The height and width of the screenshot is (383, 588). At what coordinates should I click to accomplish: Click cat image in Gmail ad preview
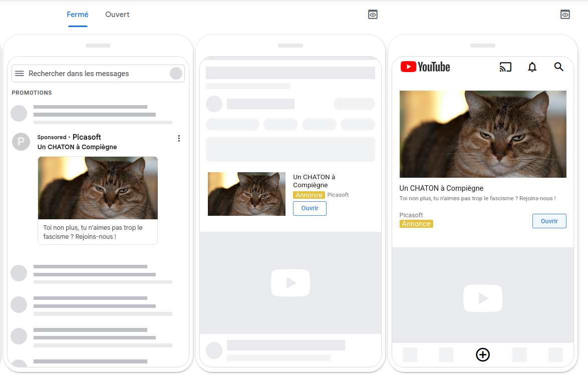98,188
